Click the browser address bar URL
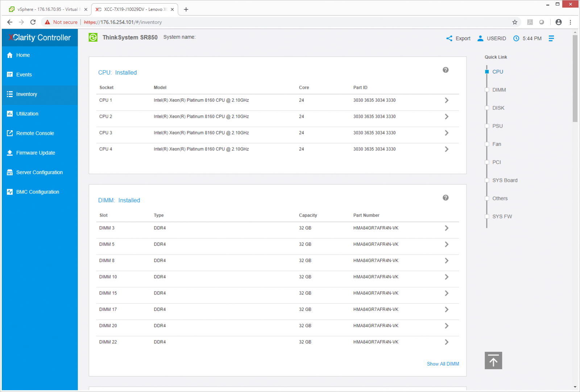 click(x=123, y=22)
